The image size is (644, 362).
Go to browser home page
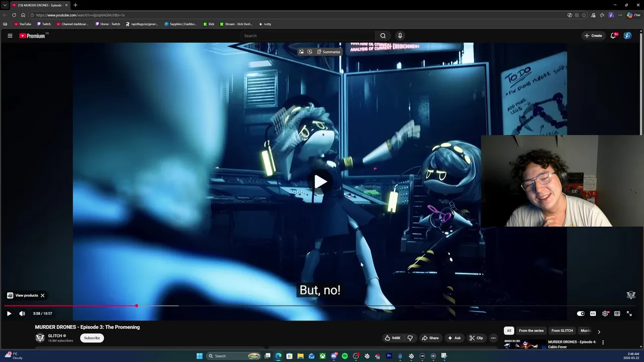23,15
